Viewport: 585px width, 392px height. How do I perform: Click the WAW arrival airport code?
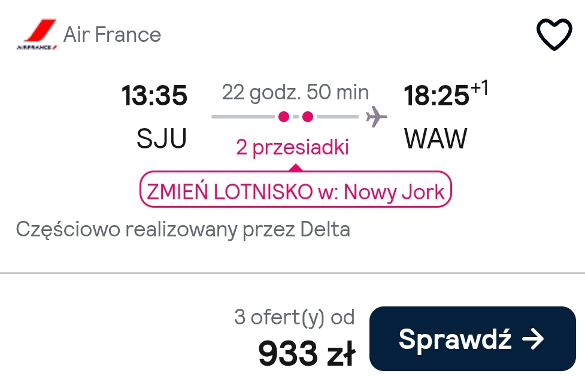pos(435,138)
